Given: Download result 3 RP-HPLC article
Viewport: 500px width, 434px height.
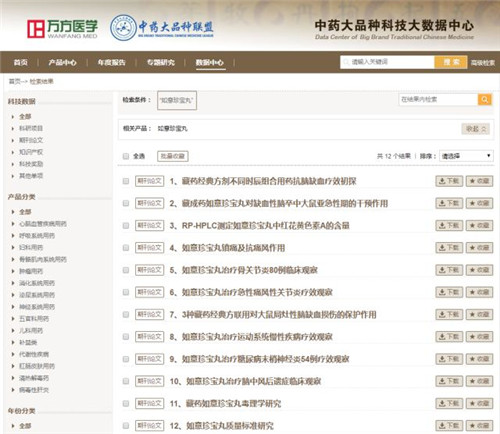Looking at the screenshot, I should point(449,225).
